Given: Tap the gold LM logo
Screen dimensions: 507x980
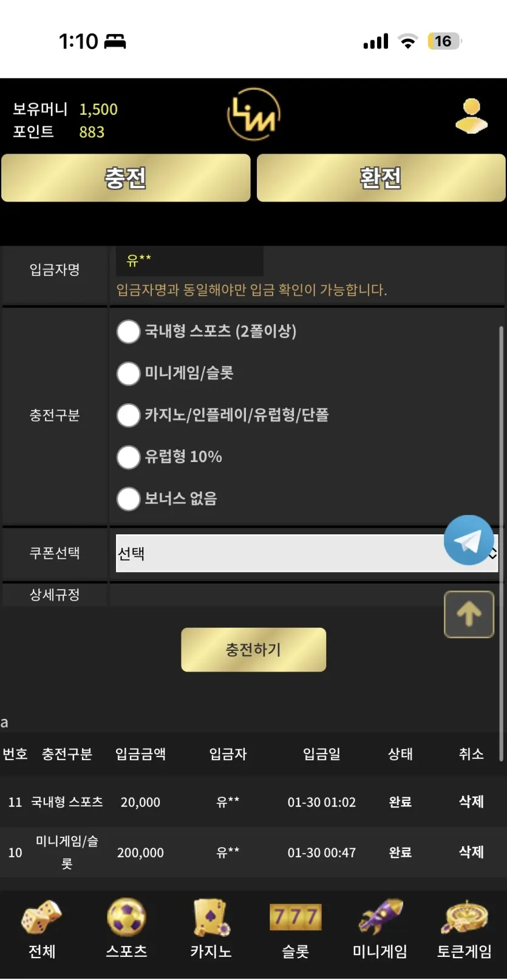Looking at the screenshot, I should [254, 114].
